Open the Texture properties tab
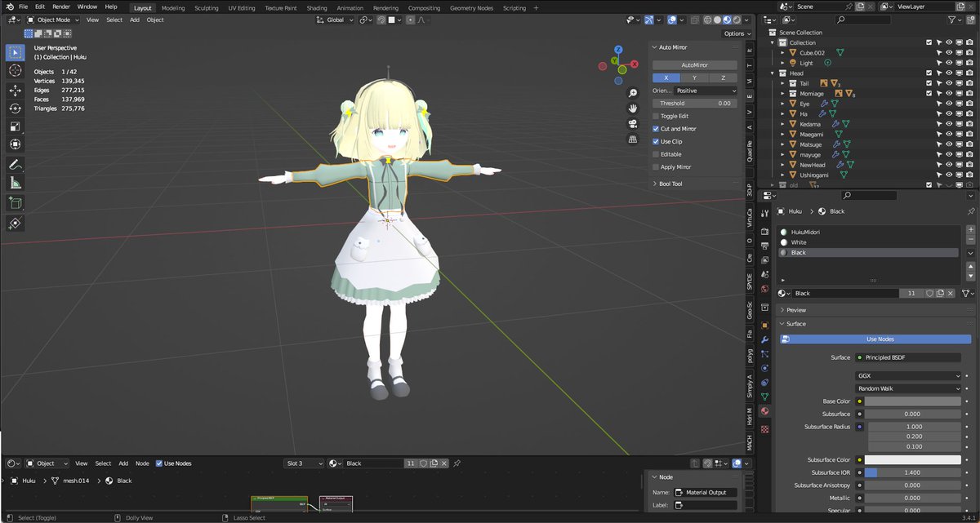Image resolution: width=980 pixels, height=523 pixels. pos(764,428)
